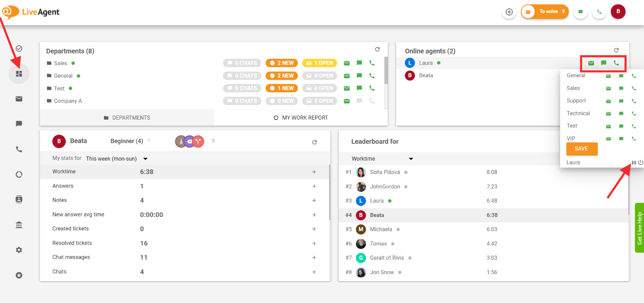
Task: Open the 'This week (mon-sun)' stats dropdown
Action: (x=117, y=159)
